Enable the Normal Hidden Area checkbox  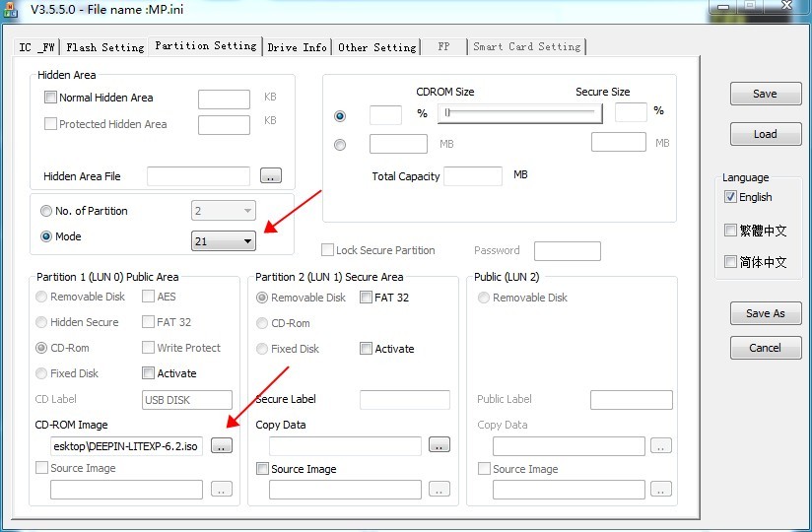pyautogui.click(x=51, y=98)
